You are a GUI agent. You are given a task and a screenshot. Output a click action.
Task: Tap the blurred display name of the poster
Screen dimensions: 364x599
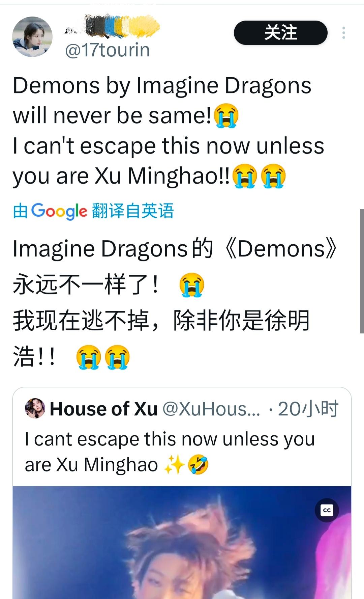pyautogui.click(x=112, y=26)
